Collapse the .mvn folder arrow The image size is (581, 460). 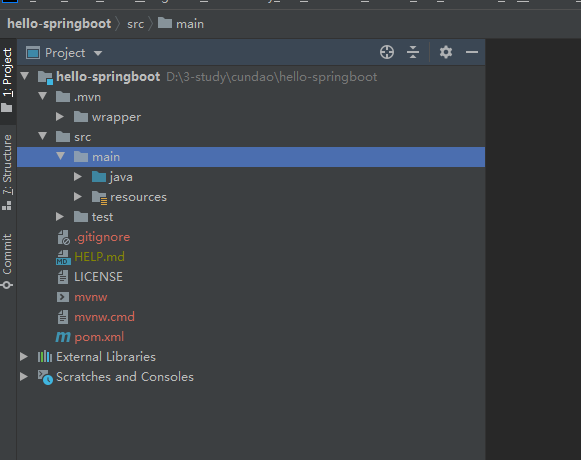(x=43, y=96)
